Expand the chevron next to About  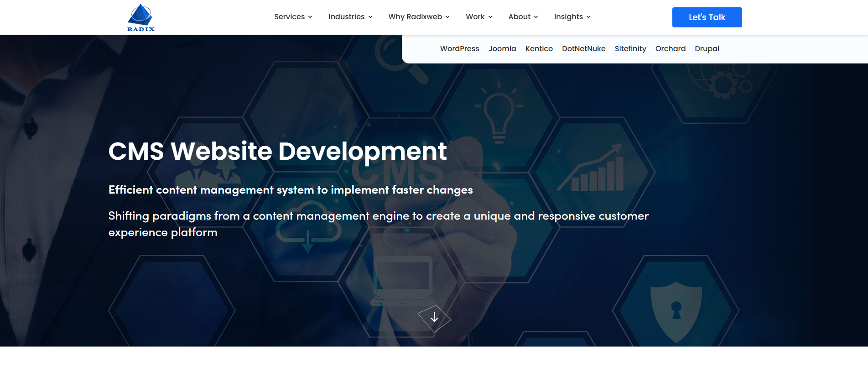click(x=536, y=17)
